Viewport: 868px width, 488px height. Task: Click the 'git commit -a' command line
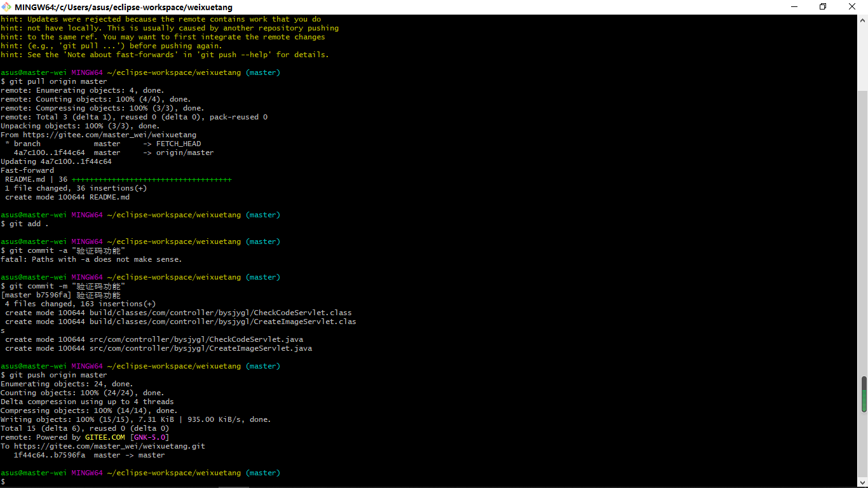click(x=63, y=250)
